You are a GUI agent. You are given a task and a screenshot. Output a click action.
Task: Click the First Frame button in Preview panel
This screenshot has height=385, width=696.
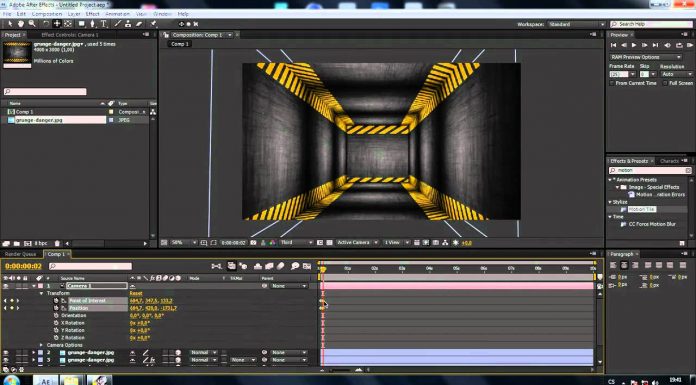(613, 45)
